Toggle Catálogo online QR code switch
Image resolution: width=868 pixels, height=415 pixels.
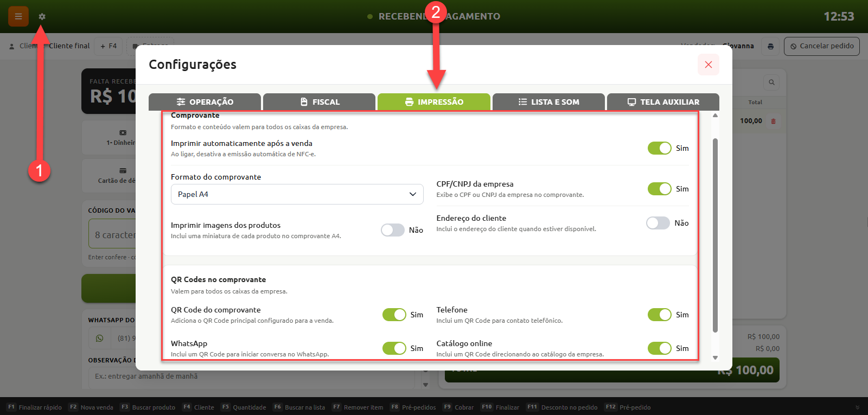pyautogui.click(x=660, y=348)
